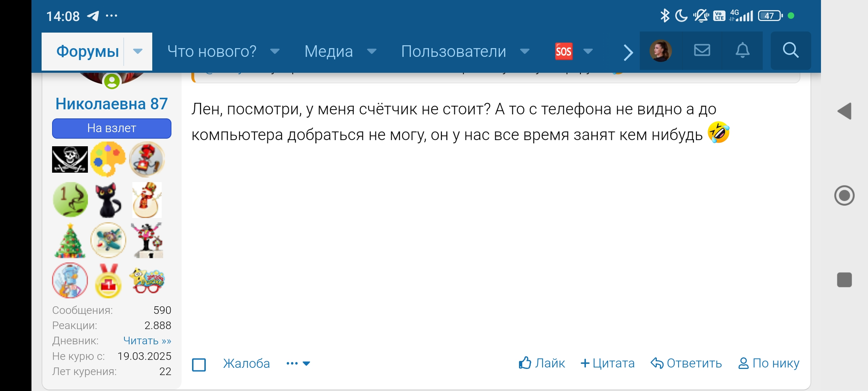Tick the post selection checkbox
Viewport: 868px width, 391px height.
199,365
